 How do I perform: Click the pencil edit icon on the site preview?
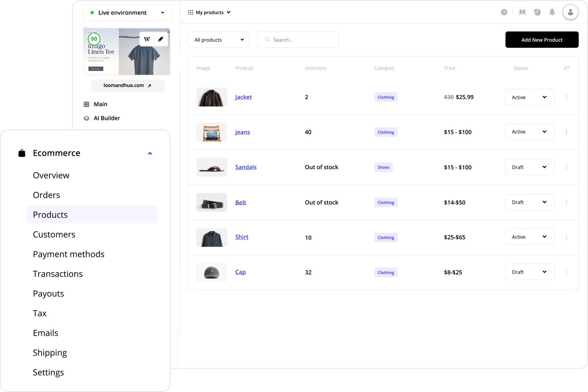161,39
